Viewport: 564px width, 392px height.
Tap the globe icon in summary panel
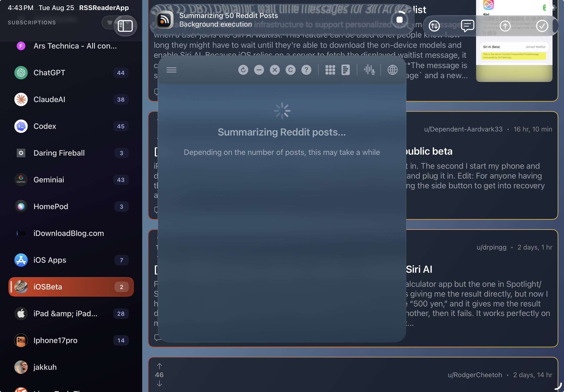tap(392, 70)
